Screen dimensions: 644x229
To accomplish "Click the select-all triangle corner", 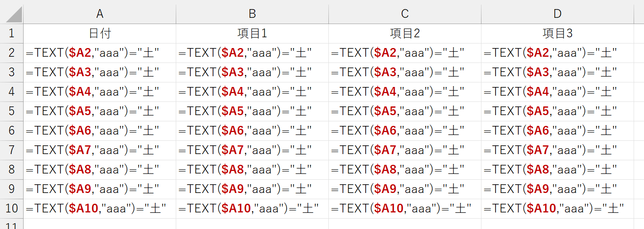I will (12, 14).
